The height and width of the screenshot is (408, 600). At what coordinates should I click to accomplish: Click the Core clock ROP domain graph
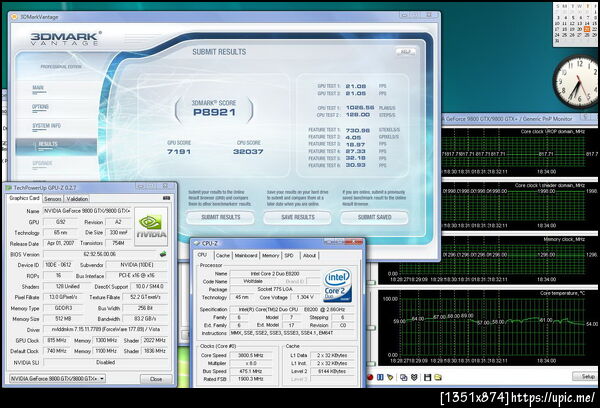[x=518, y=152]
